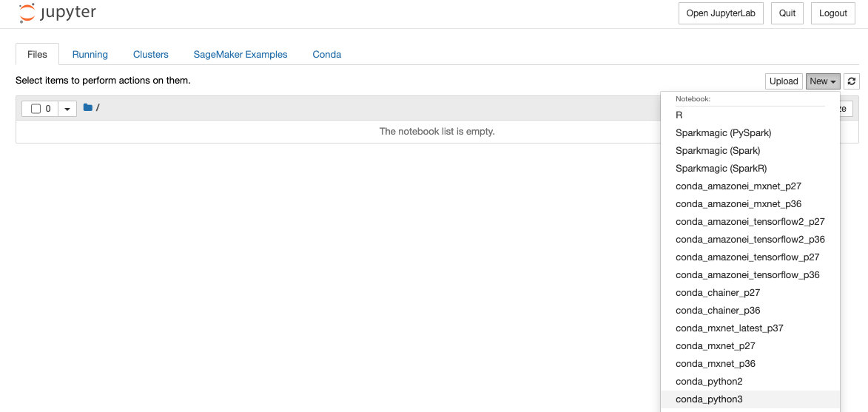Image resolution: width=868 pixels, height=412 pixels.
Task: Toggle the select-all checkbox
Action: pos(36,109)
